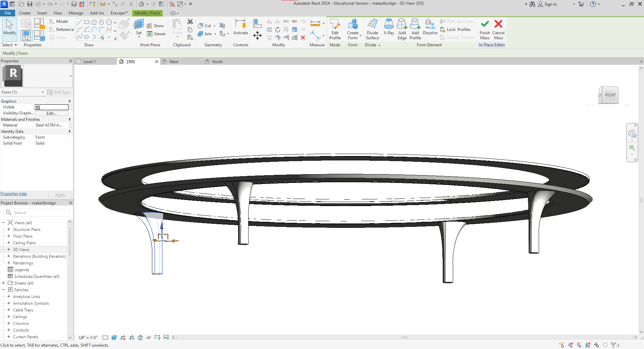The image size is (644, 349).
Task: Click the Set work plane tool
Action: tap(139, 28)
